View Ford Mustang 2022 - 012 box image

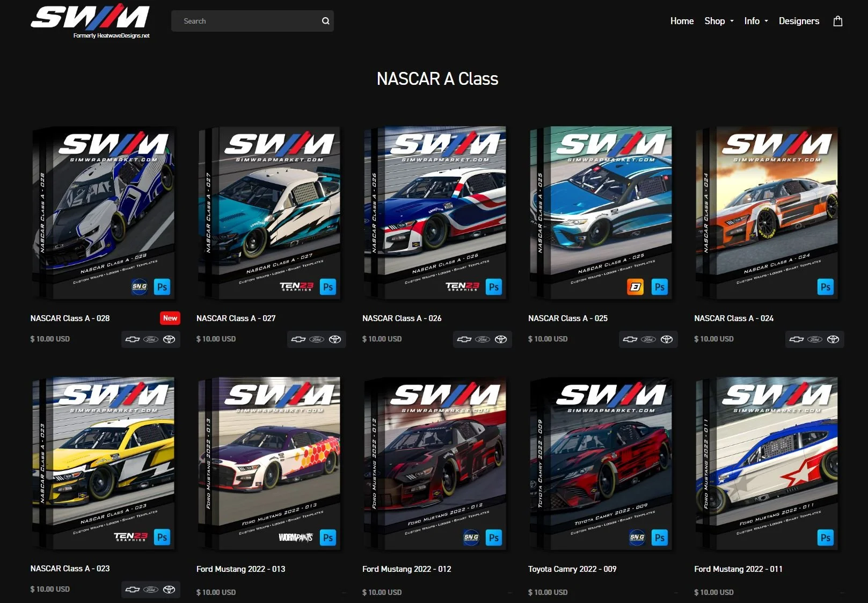(436, 463)
